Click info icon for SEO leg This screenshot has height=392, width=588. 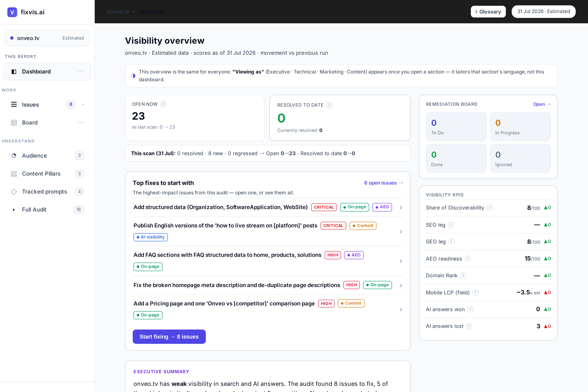pos(451,225)
